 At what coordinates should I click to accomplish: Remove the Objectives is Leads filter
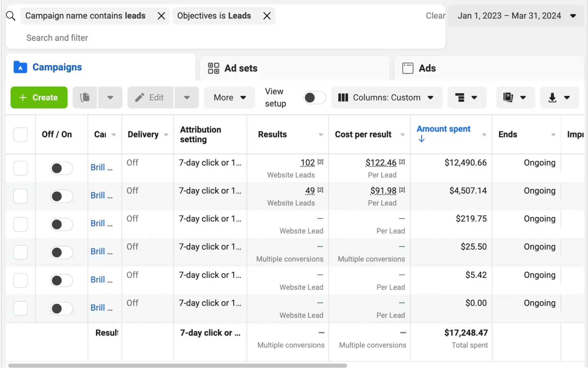click(x=267, y=16)
